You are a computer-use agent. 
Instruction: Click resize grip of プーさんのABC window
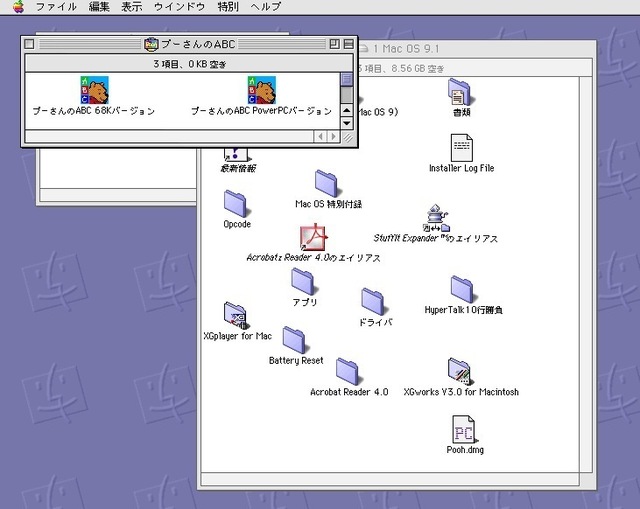click(347, 137)
